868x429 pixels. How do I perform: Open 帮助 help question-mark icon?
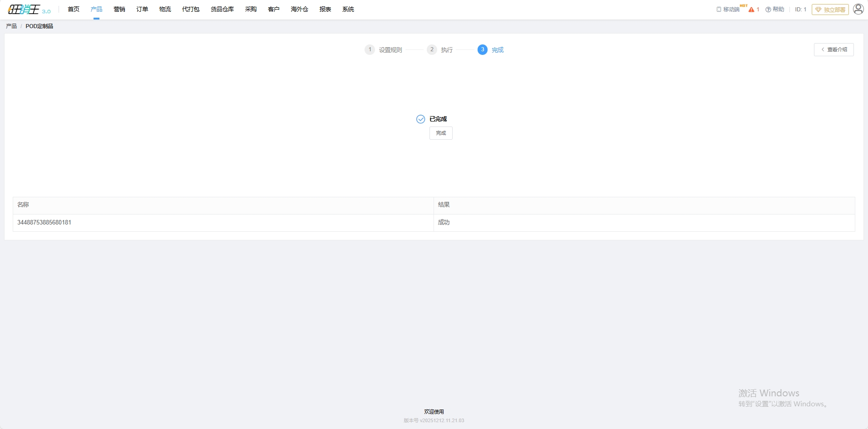[768, 10]
